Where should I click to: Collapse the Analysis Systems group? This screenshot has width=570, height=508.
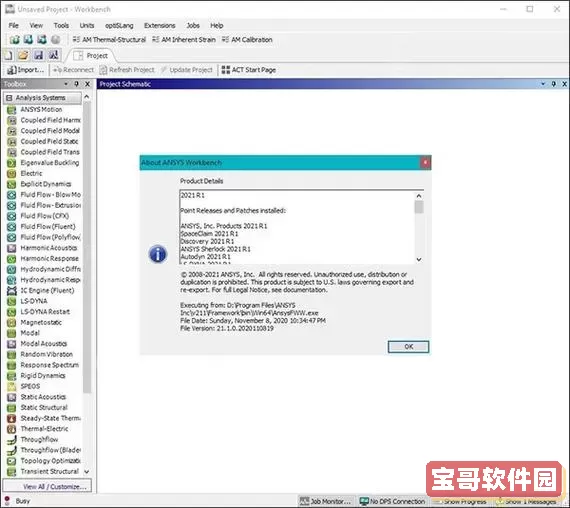pyautogui.click(x=9, y=98)
